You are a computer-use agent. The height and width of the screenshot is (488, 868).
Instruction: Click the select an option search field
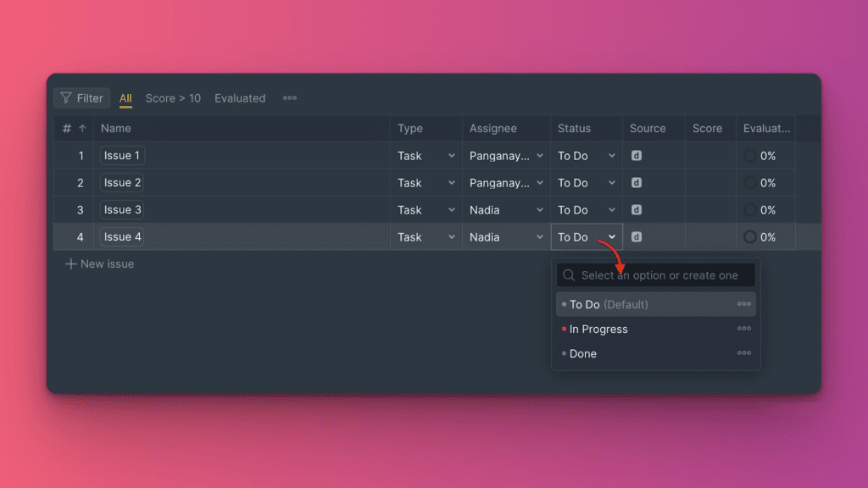pyautogui.click(x=659, y=275)
